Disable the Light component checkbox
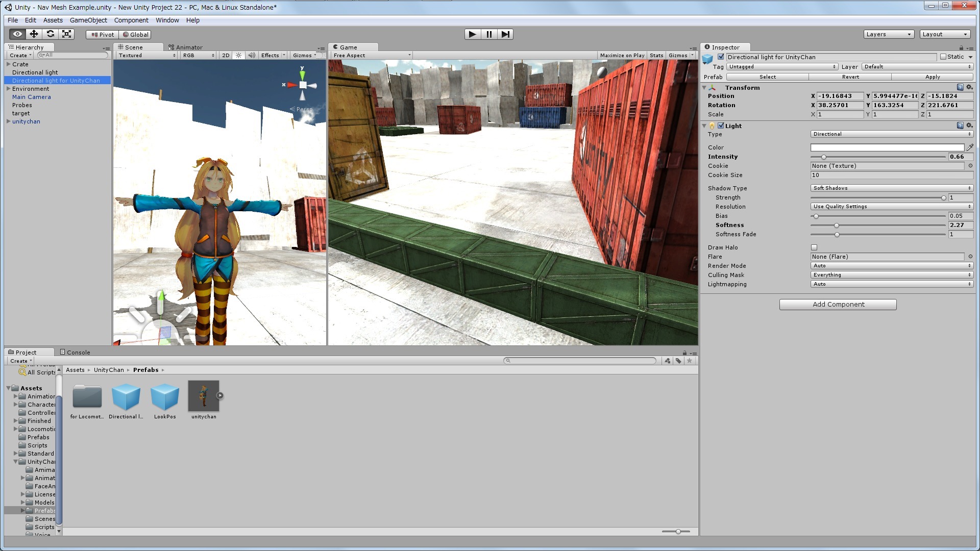The height and width of the screenshot is (551, 980). (x=721, y=126)
